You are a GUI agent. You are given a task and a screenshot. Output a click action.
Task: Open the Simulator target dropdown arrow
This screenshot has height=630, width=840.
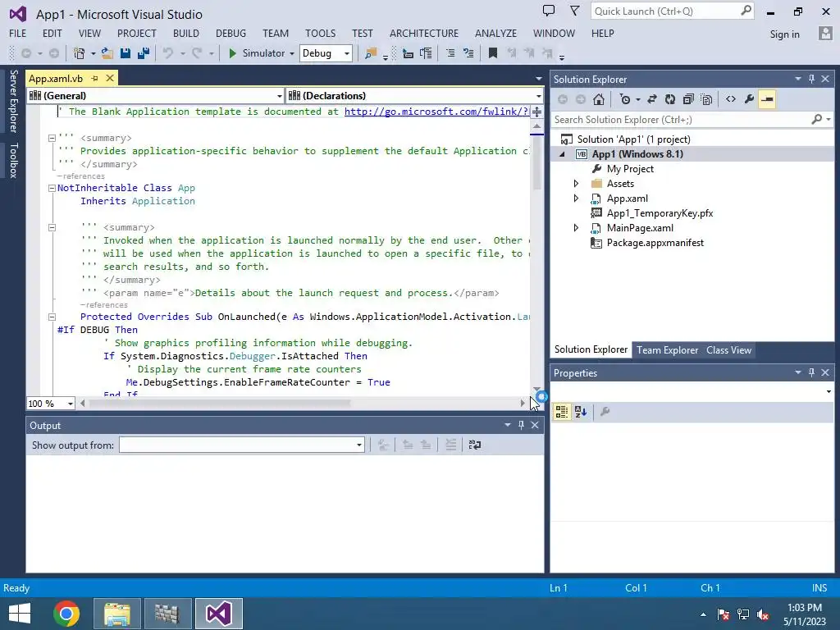tap(292, 53)
